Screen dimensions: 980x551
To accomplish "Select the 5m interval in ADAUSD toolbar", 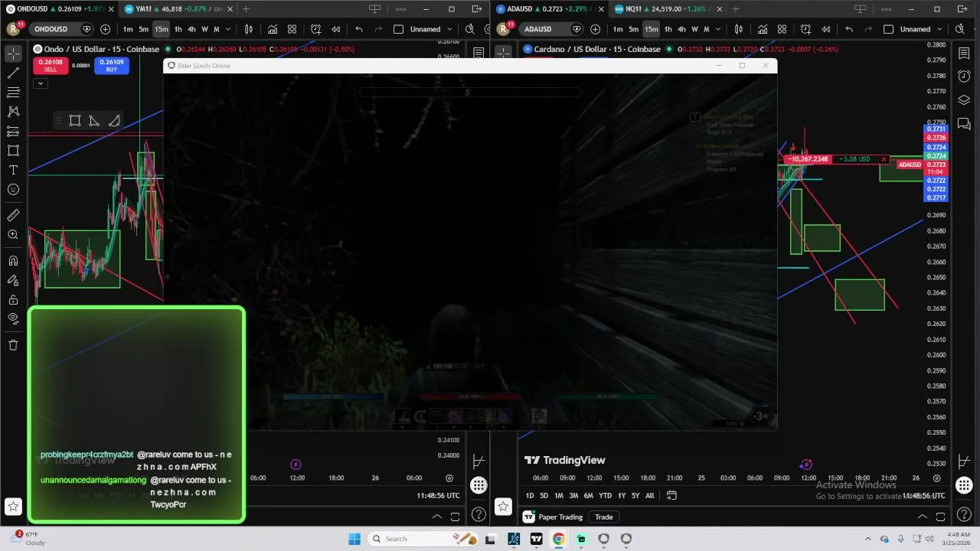I will coord(633,29).
